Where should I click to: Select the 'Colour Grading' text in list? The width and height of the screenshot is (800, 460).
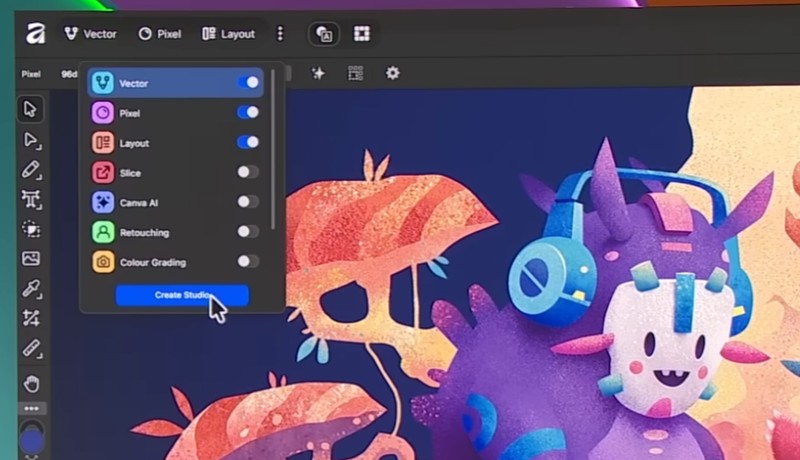(x=153, y=263)
